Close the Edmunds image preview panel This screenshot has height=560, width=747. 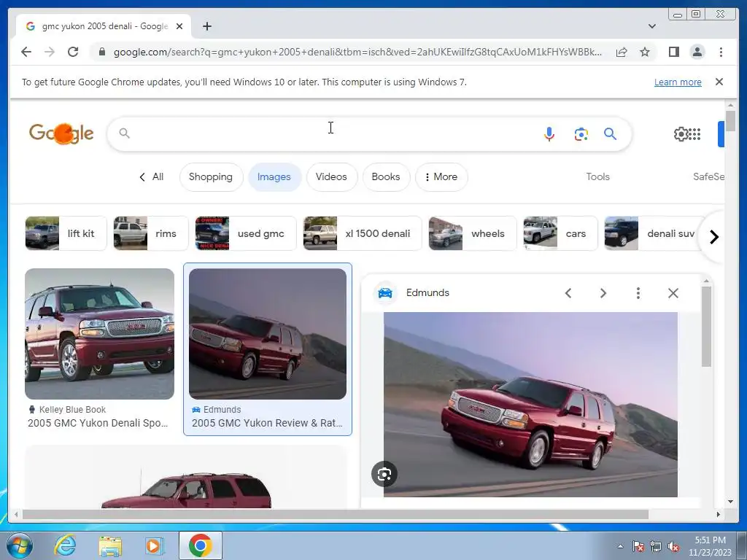click(x=673, y=293)
